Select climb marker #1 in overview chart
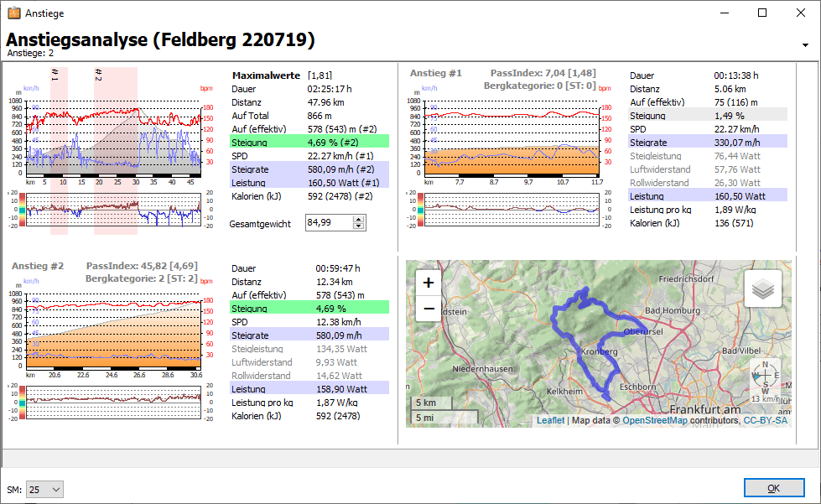 [x=55, y=75]
